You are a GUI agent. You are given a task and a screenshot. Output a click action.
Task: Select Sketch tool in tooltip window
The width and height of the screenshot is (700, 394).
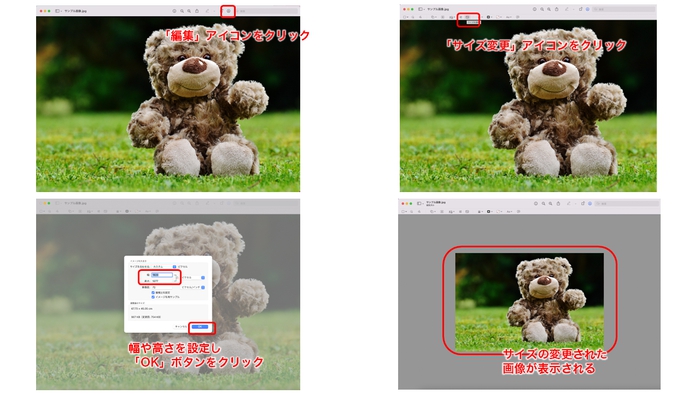tap(420, 17)
